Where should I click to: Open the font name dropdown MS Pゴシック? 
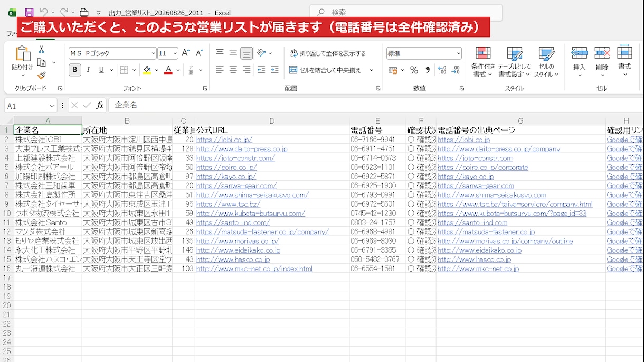pyautogui.click(x=153, y=53)
